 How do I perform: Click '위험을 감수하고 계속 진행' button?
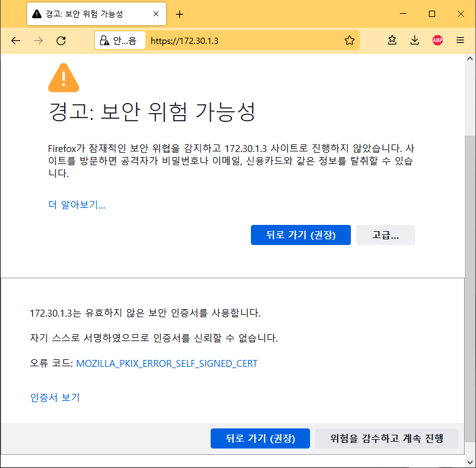click(387, 438)
